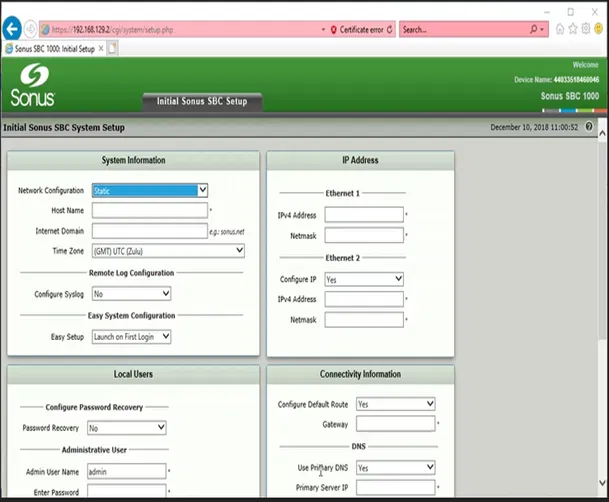Click the Ethernet 1 IPv4 Address field

point(363,215)
